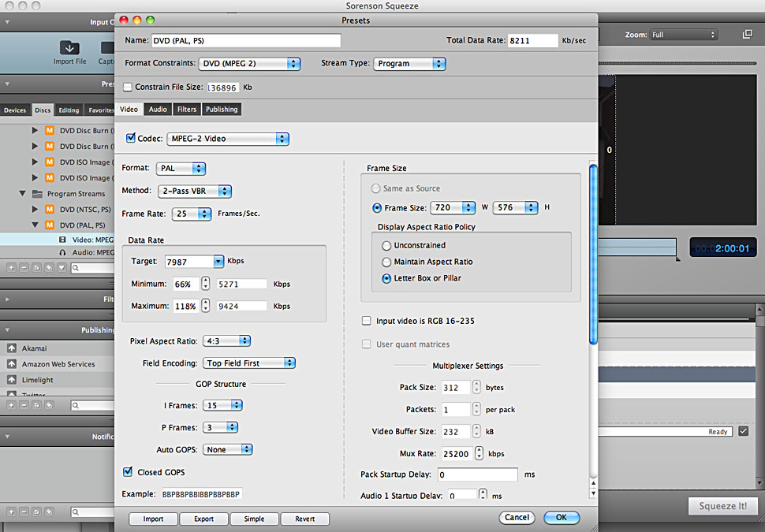This screenshot has height=532, width=765.
Task: Switch to the Audio tab in Presets dialog
Action: coord(158,110)
